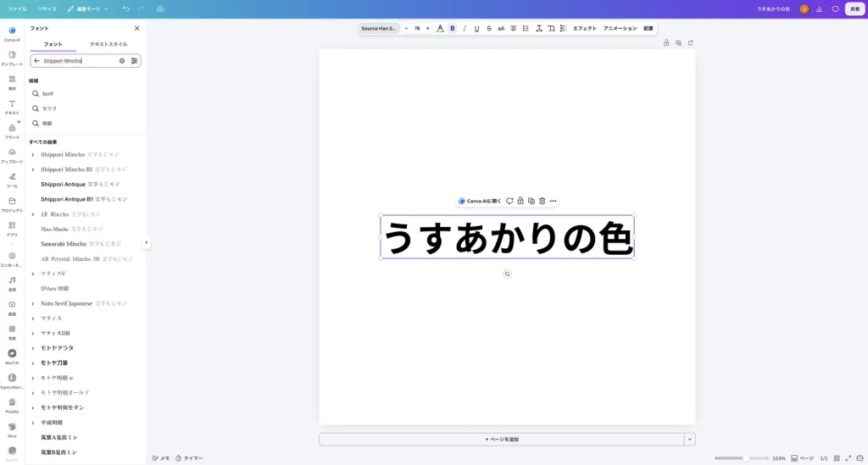The image size is (868, 465).
Task: Open the テキスト (Text) sidebar panel
Action: pos(12,107)
